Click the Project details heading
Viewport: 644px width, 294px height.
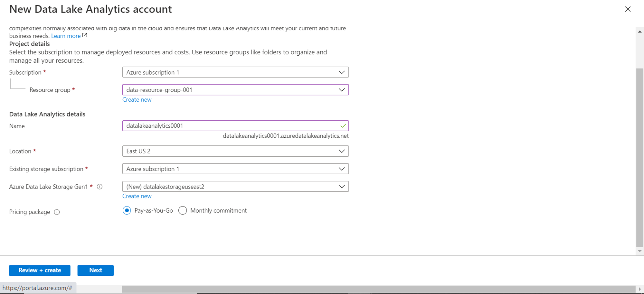point(30,44)
